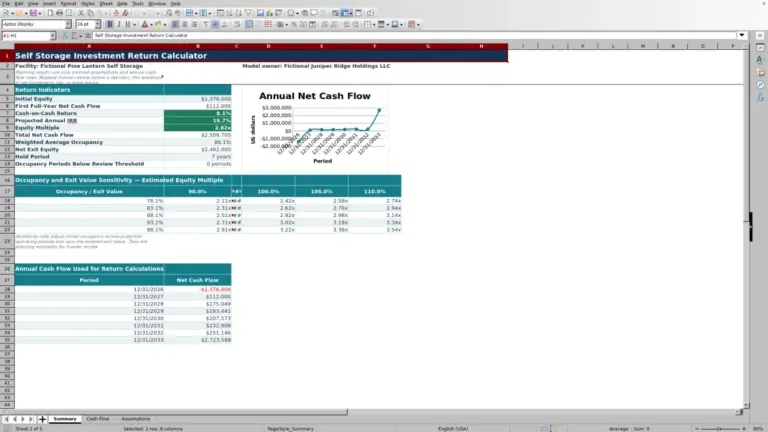Click the sidebar Properties icon

[x=760, y=48]
